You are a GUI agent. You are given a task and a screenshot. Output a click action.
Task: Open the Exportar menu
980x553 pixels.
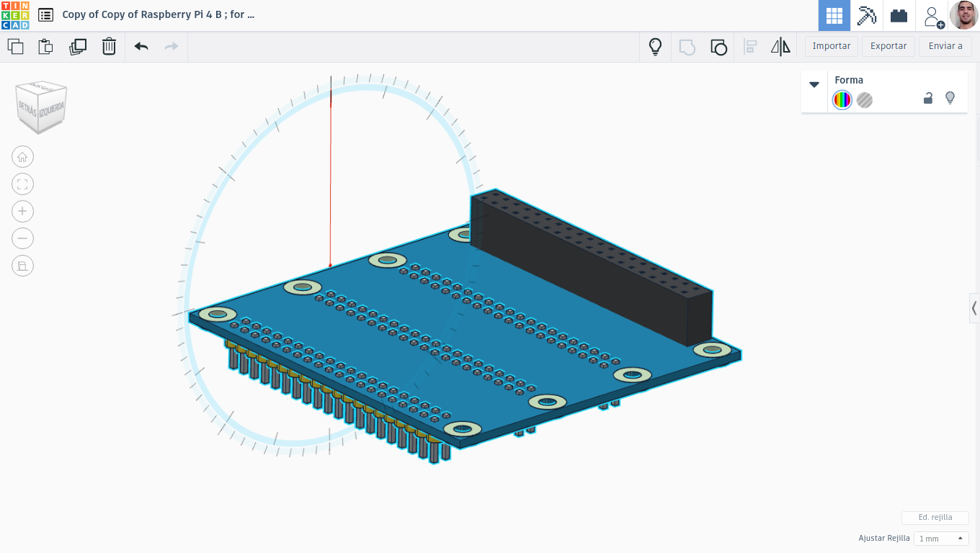pos(888,46)
